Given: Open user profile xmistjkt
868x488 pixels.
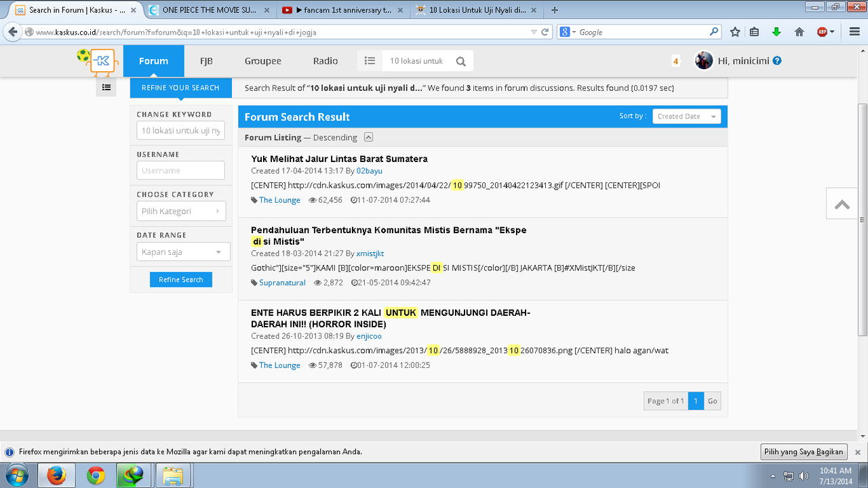Looking at the screenshot, I should pyautogui.click(x=370, y=253).
